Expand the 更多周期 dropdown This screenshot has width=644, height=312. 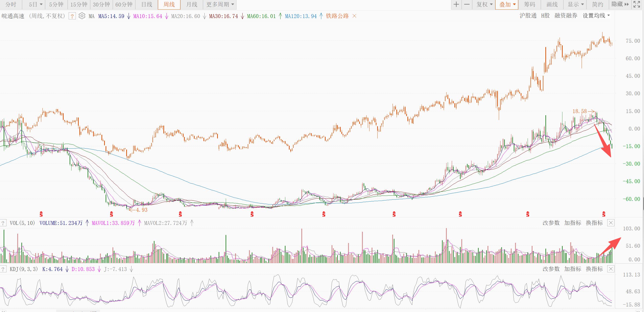[x=220, y=5]
